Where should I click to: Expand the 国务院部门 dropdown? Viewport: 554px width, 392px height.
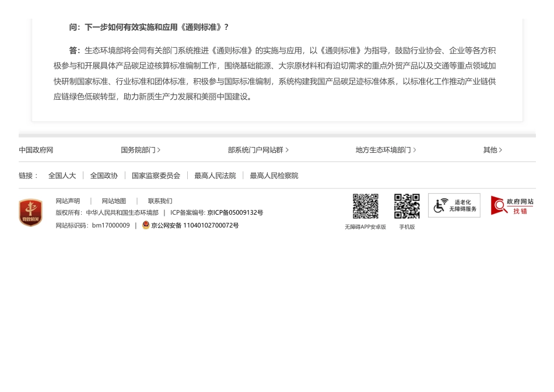tap(141, 150)
